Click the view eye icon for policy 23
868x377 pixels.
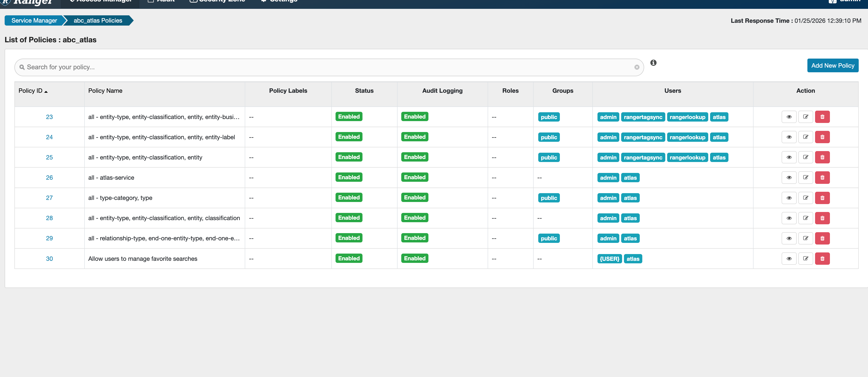[x=789, y=117]
